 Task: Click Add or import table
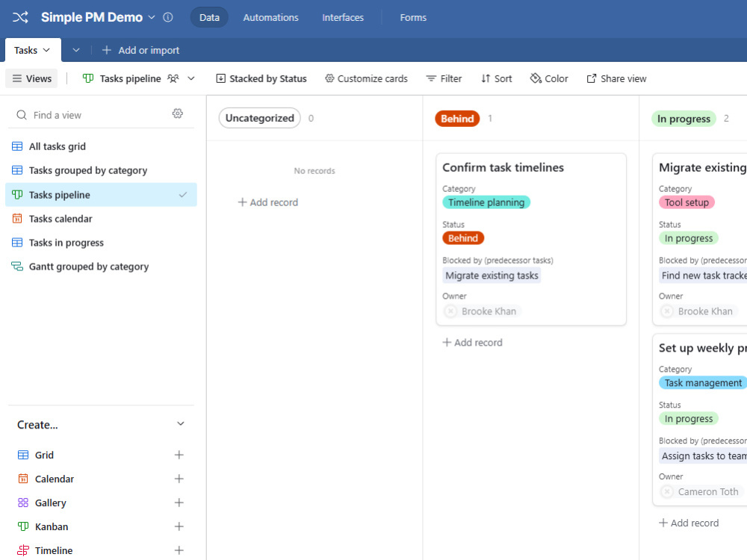(140, 50)
